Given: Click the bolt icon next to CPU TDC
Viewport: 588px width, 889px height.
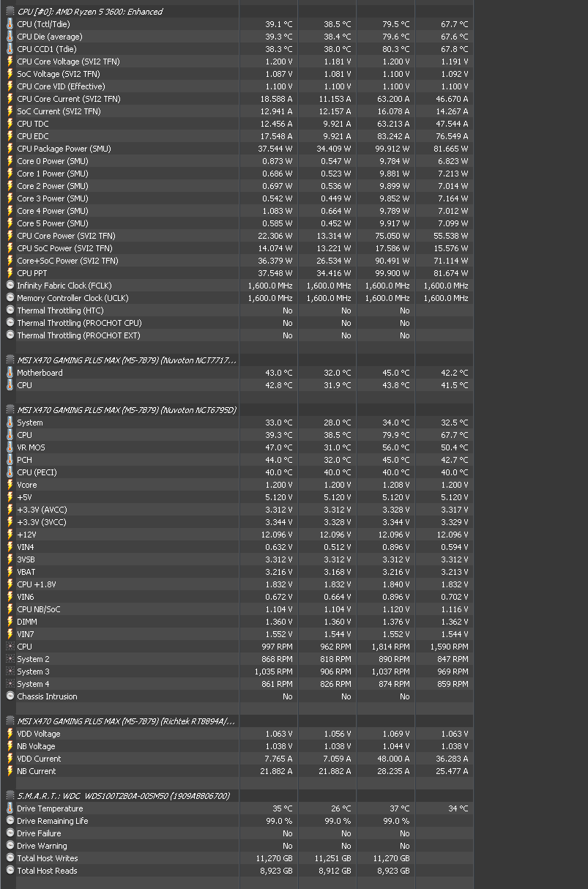Looking at the screenshot, I should [x=10, y=124].
